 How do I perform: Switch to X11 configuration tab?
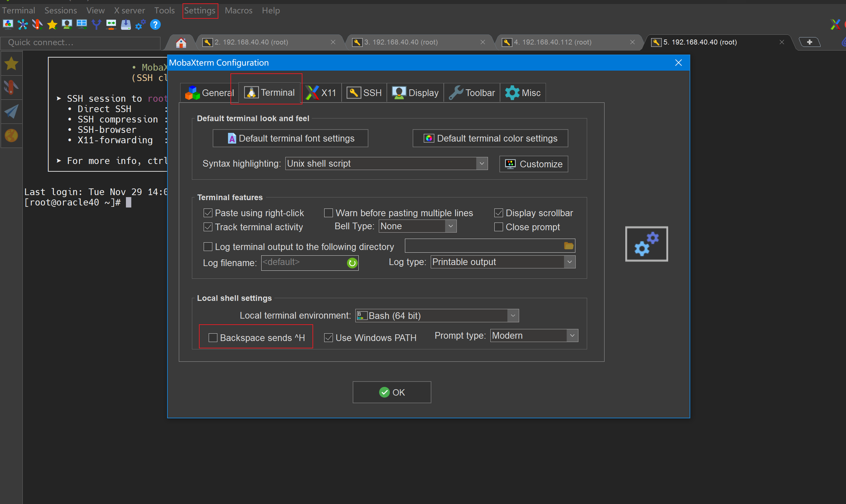[321, 93]
